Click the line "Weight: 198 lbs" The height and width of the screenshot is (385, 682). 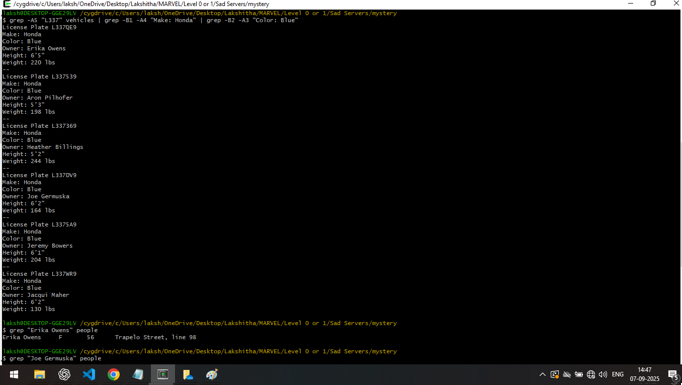click(29, 112)
